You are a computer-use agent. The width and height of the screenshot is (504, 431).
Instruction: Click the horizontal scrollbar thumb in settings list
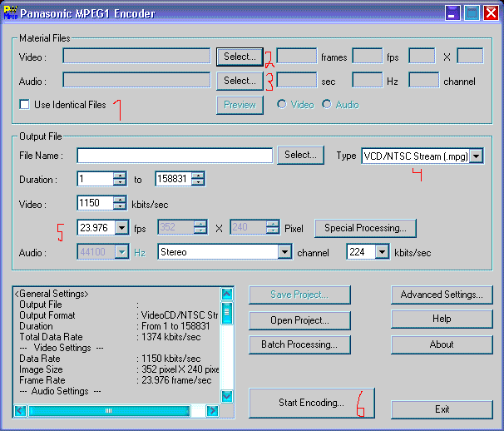pos(109,411)
